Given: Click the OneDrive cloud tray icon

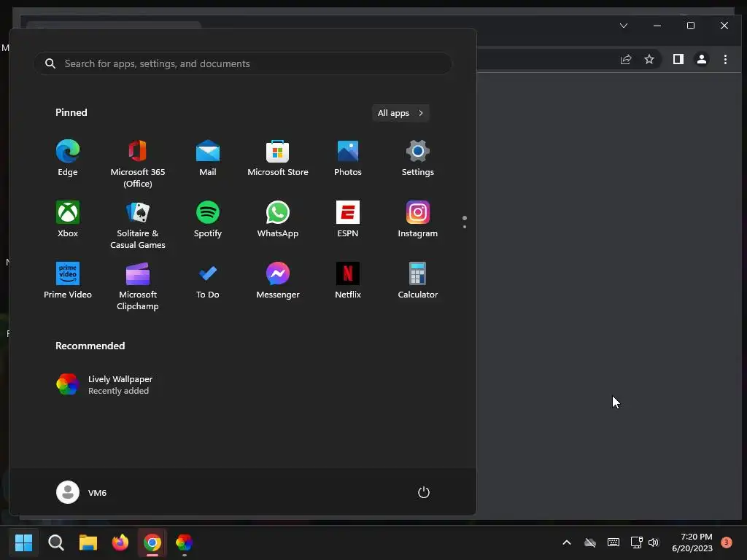Looking at the screenshot, I should pyautogui.click(x=590, y=542).
